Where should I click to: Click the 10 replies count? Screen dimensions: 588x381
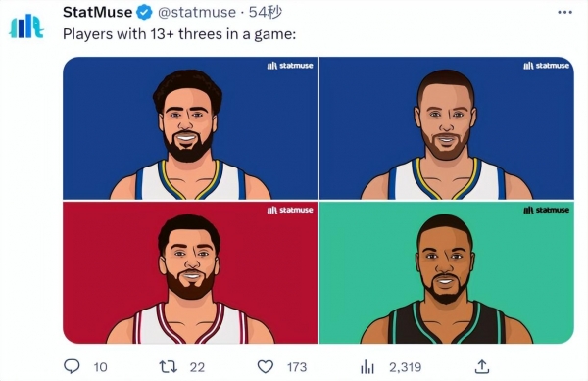[x=100, y=367]
